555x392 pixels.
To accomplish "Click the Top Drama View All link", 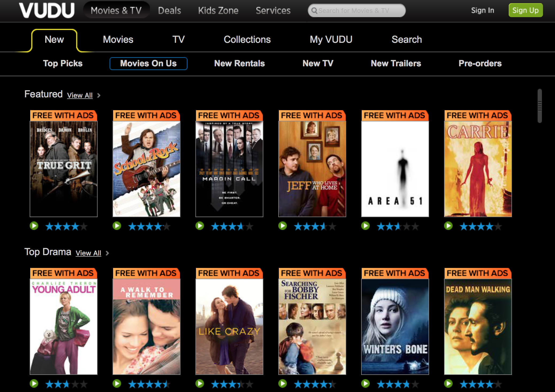I will coord(88,253).
